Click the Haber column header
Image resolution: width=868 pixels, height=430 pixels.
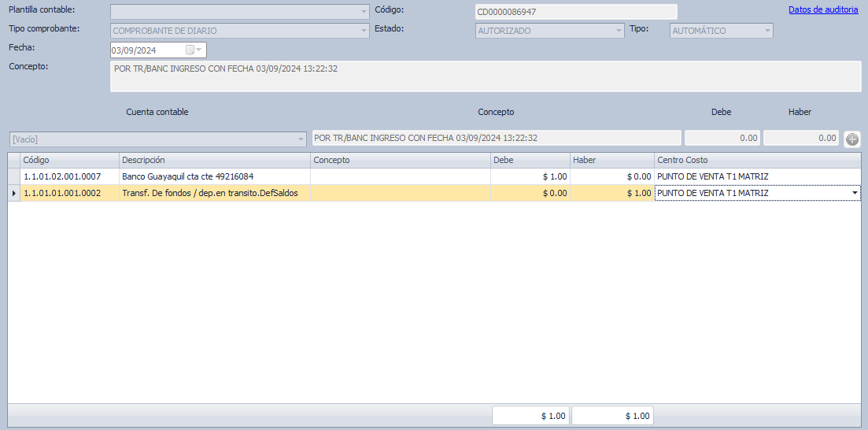[611, 160]
